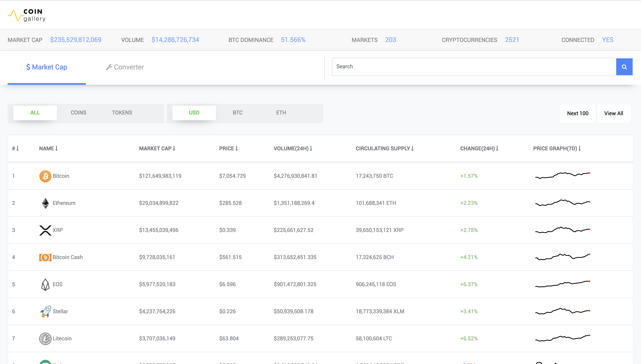
Task: Select the TOKENS filter option
Action: 122,113
